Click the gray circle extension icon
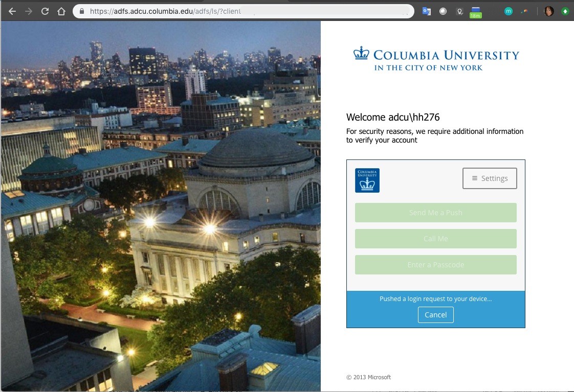 (x=443, y=11)
